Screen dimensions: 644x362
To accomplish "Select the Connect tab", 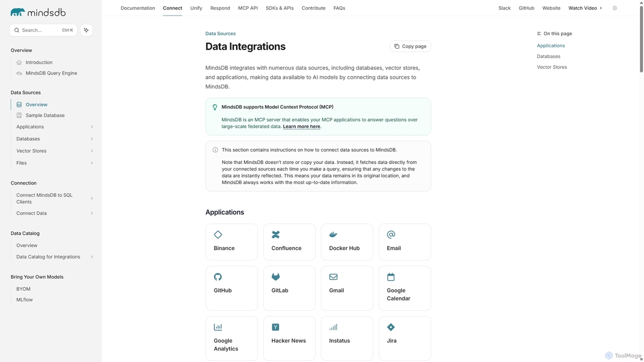I will [x=173, y=8].
